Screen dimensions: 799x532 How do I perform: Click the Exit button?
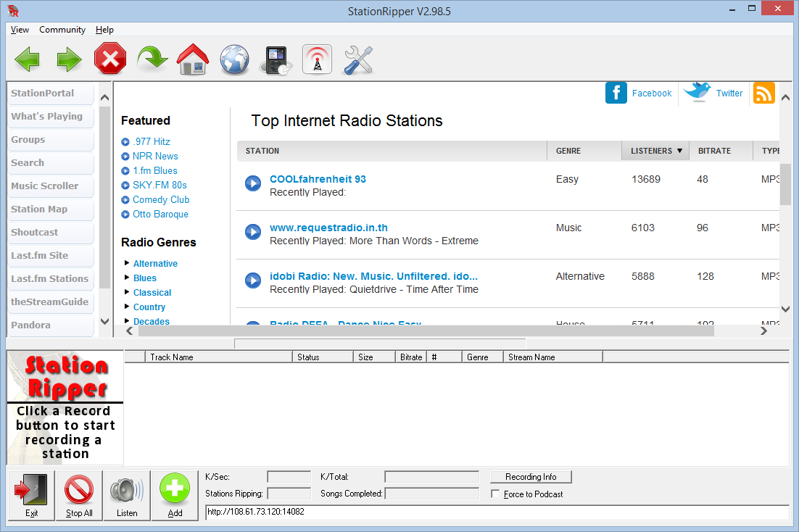pyautogui.click(x=32, y=495)
